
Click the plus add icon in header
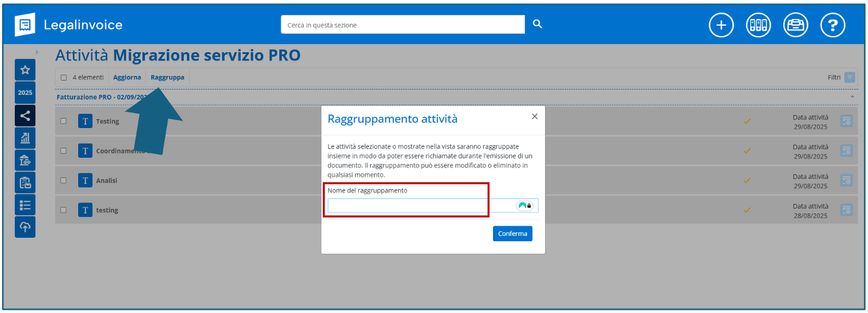[x=722, y=25]
